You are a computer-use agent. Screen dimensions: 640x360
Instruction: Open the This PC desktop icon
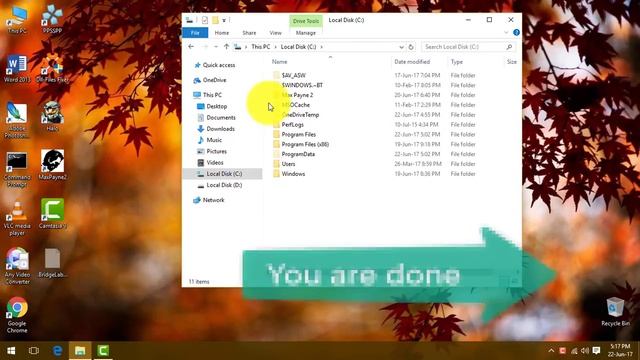[17, 20]
